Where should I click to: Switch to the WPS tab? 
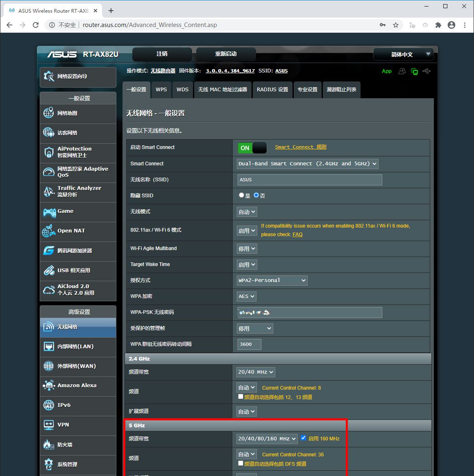coord(161,90)
